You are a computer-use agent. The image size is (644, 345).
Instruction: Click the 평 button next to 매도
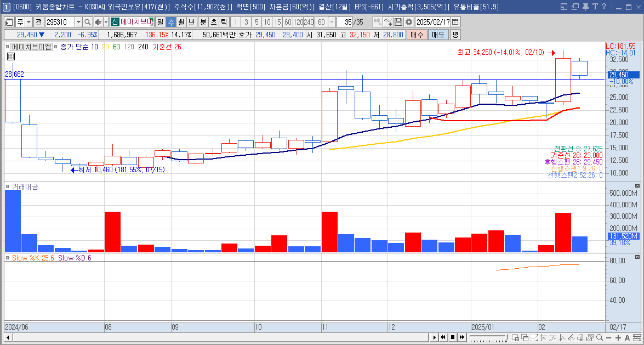click(455, 35)
